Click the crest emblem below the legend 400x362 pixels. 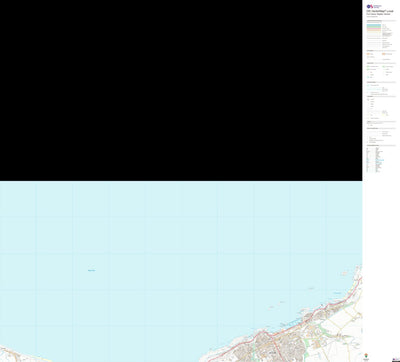click(366, 354)
